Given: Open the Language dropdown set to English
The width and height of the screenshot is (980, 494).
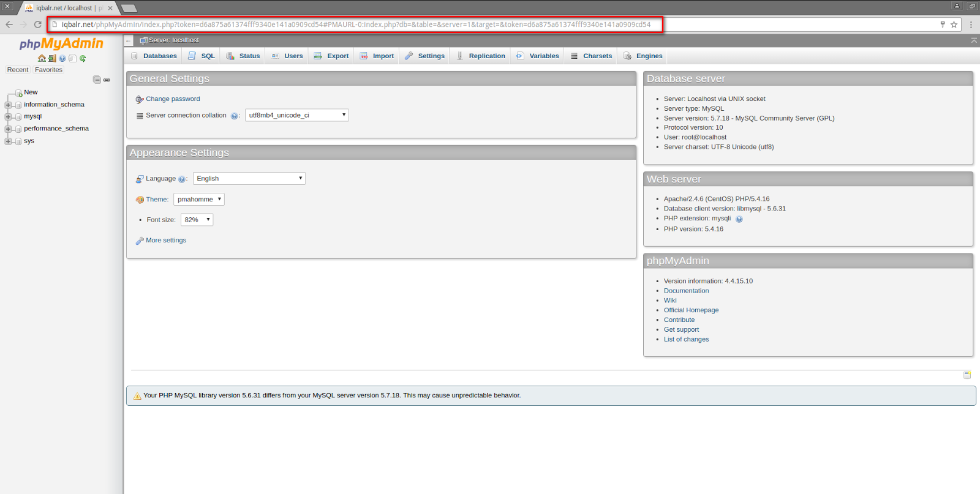Looking at the screenshot, I should 249,179.
